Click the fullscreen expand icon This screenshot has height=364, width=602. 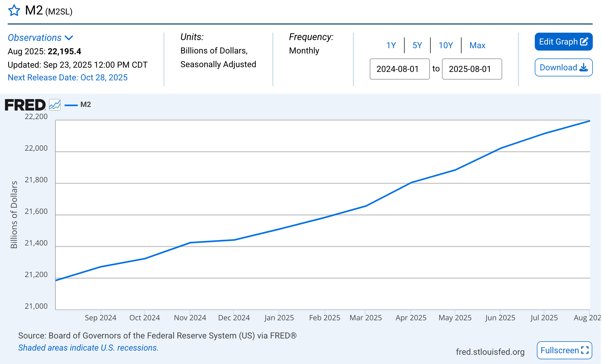pos(585,350)
